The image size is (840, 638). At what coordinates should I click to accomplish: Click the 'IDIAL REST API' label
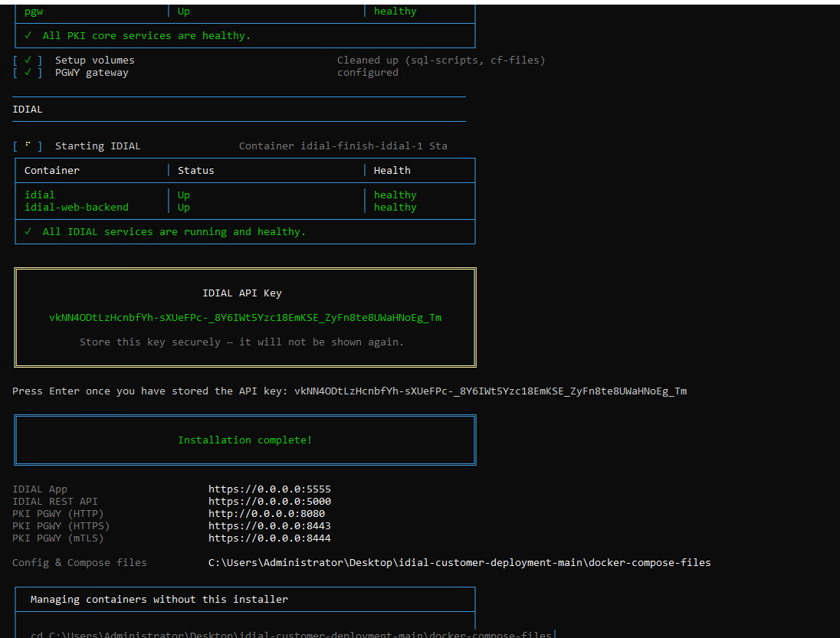55,502
